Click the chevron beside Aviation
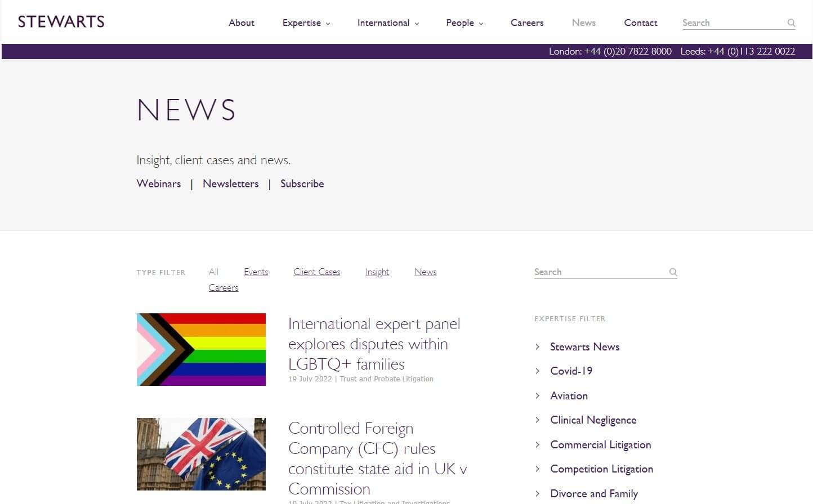The image size is (813, 504). (537, 396)
